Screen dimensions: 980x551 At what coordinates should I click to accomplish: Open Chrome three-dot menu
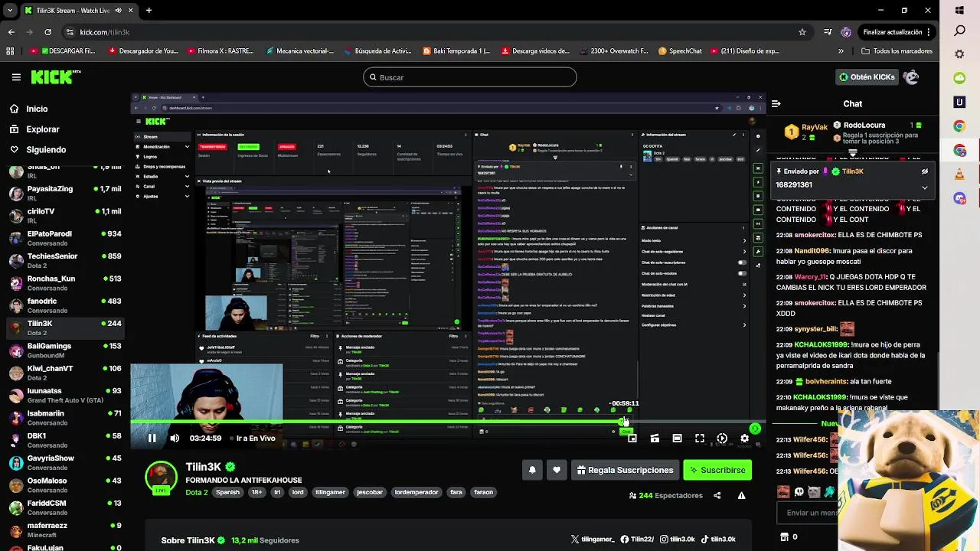click(929, 32)
